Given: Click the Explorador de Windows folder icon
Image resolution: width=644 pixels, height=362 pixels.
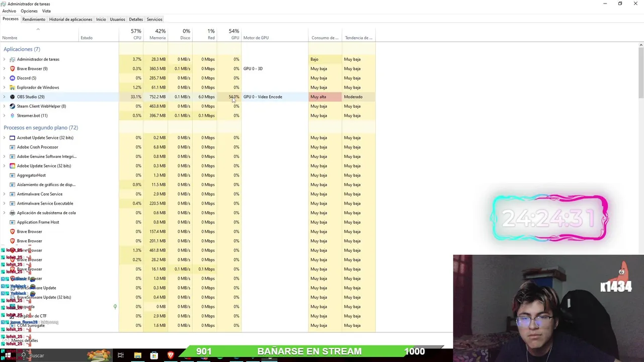Looking at the screenshot, I should [x=13, y=87].
